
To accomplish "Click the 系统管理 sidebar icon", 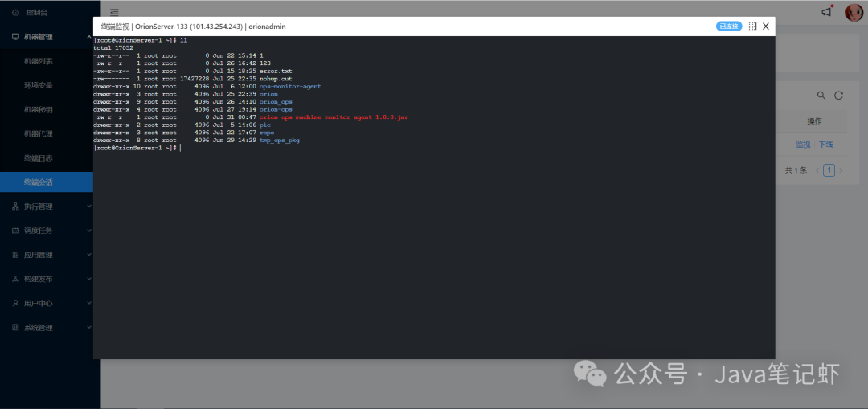I will coord(15,328).
